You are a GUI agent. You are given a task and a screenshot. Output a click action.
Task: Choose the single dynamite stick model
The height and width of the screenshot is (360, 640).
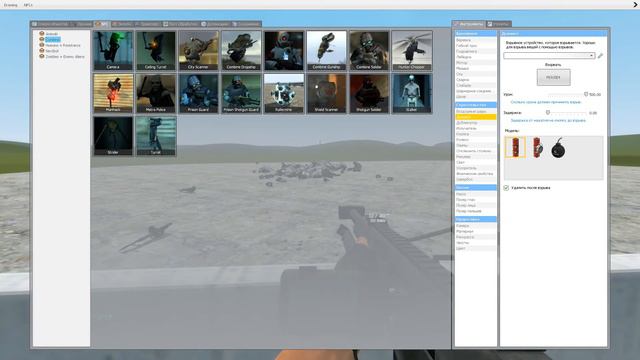tap(515, 147)
